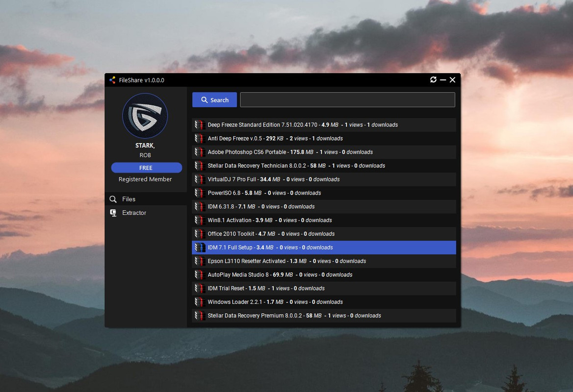573x392 pixels.
Task: Click the magnifier icon beside Files
Action: tap(113, 199)
